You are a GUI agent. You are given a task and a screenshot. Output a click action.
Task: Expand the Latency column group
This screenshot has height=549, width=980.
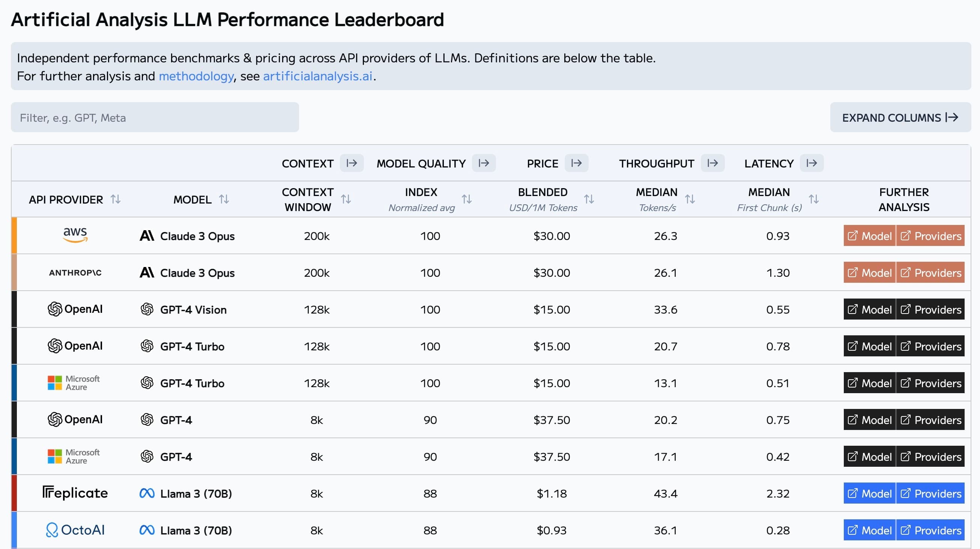(x=812, y=163)
